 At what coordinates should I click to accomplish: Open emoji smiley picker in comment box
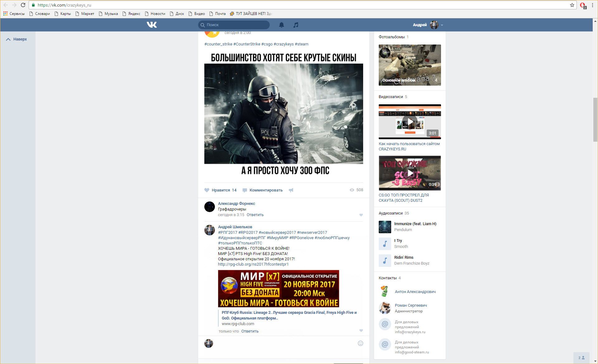click(360, 343)
